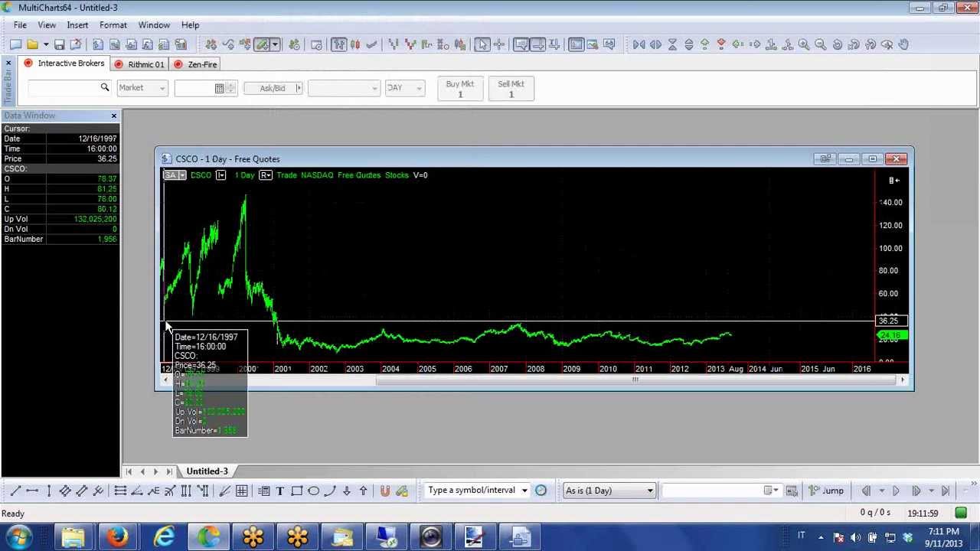Image resolution: width=980 pixels, height=551 pixels.
Task: Click the candlestick chart style icon
Action: (354, 44)
